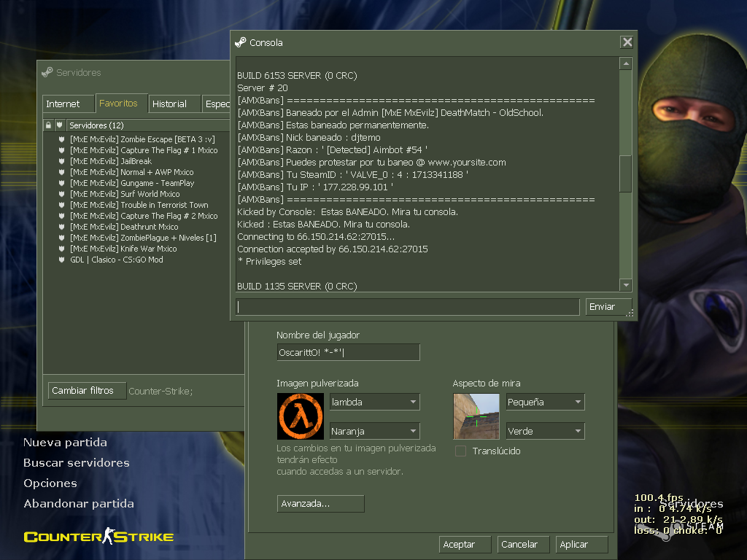The image size is (747, 560).
Task: Click the console resize grip corner
Action: (x=630, y=313)
